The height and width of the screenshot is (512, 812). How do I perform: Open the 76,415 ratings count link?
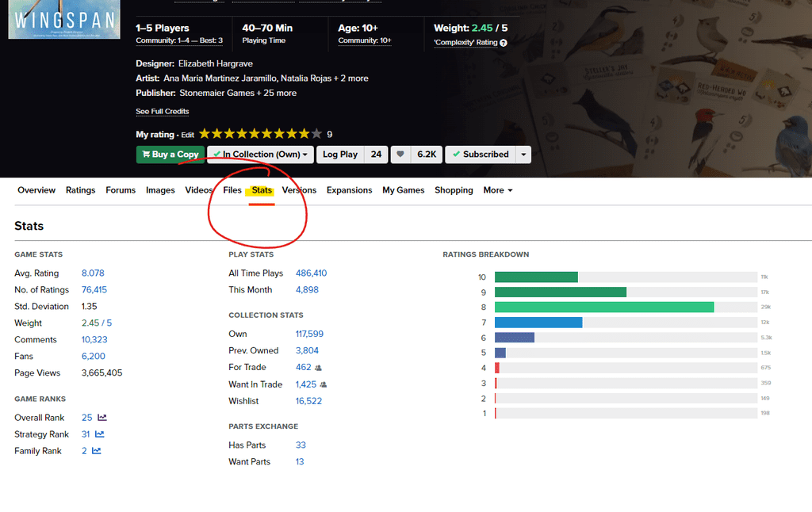pos(94,290)
